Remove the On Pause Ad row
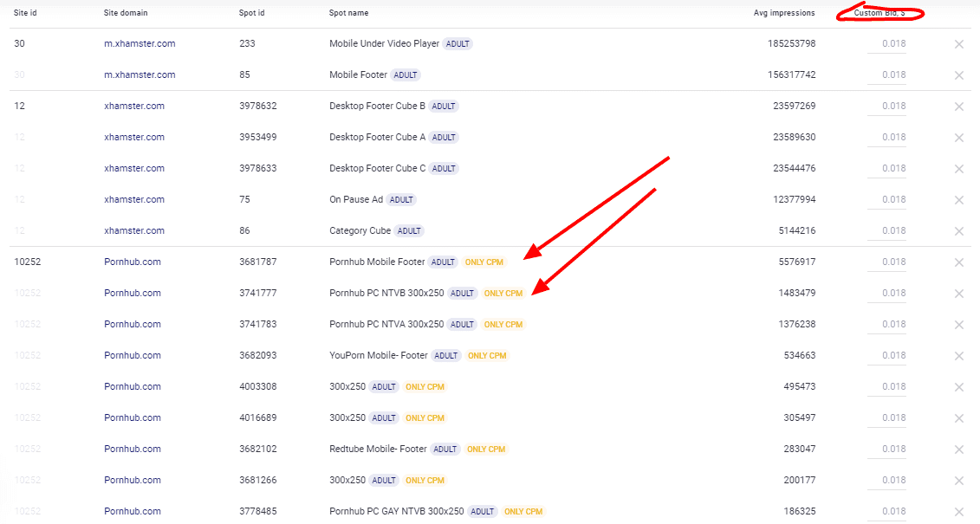The image size is (980, 524). [x=958, y=200]
